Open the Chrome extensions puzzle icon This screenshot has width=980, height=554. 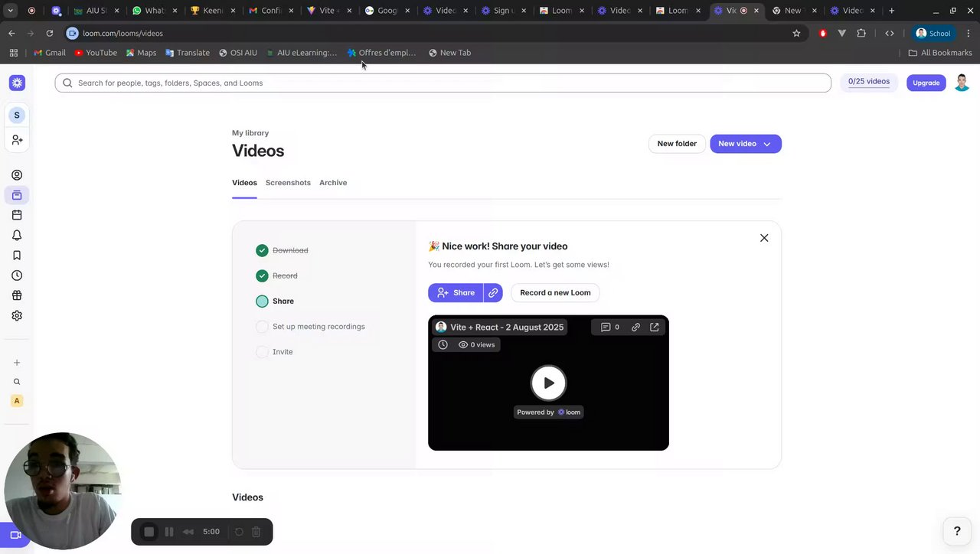861,33
